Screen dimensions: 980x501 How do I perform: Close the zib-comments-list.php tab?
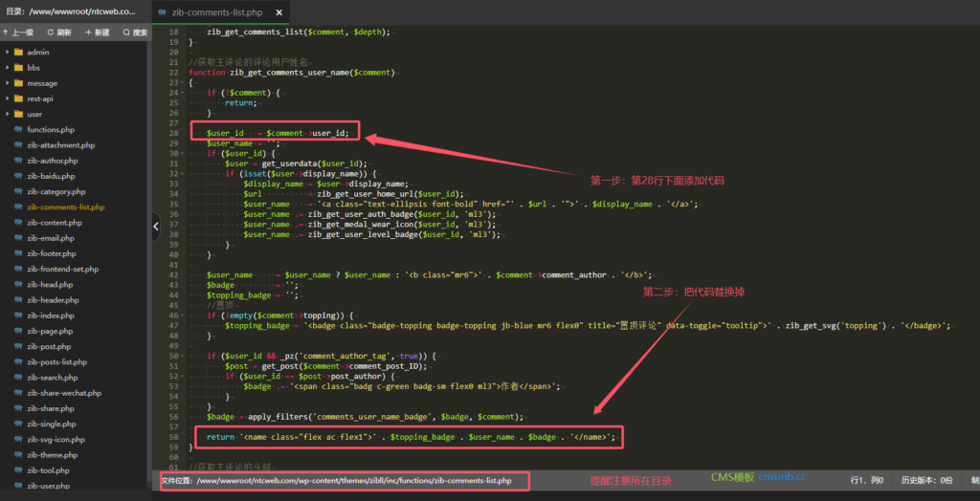point(278,12)
